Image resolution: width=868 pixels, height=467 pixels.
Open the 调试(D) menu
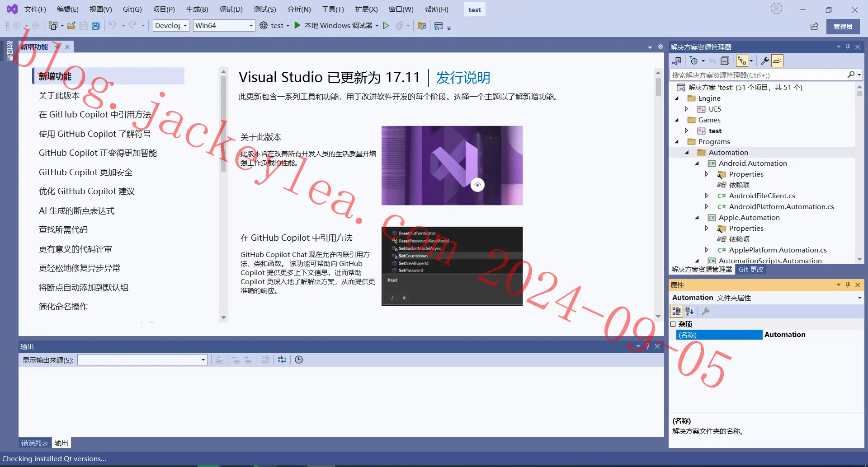231,9
